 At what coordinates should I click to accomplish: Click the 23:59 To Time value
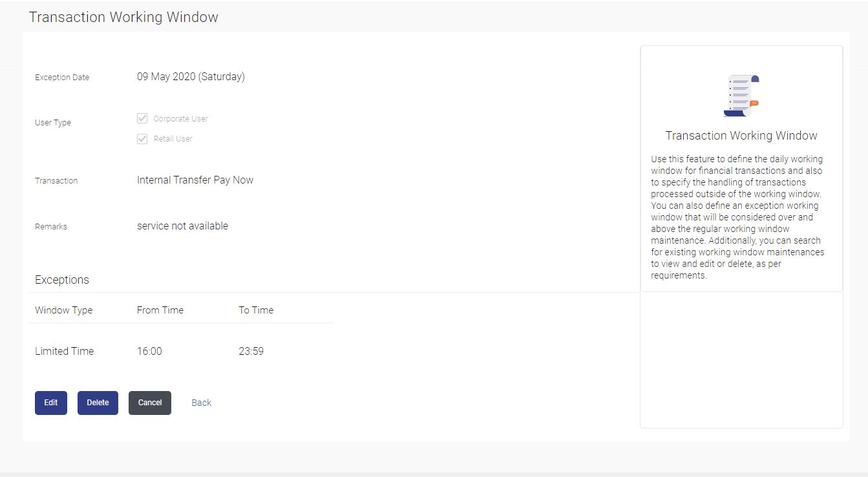coord(251,350)
